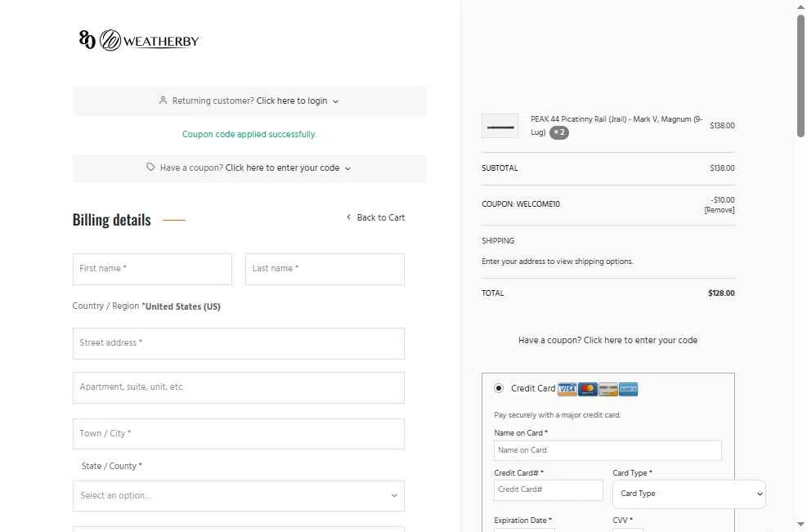Click the coupon link under the order total
This screenshot has height=532, width=807.
607,340
